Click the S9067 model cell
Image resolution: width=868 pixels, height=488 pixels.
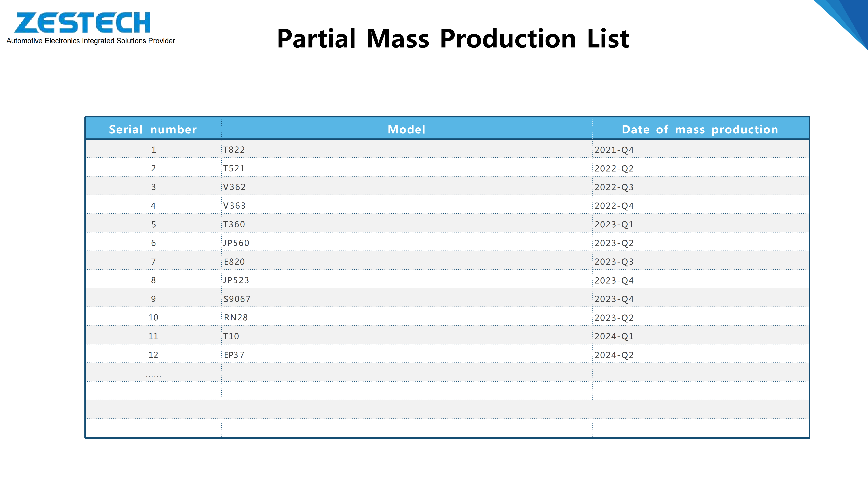(237, 299)
